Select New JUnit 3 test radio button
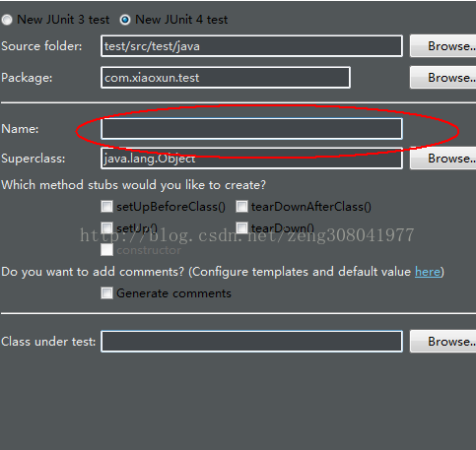This screenshot has width=476, height=450. click(x=7, y=20)
